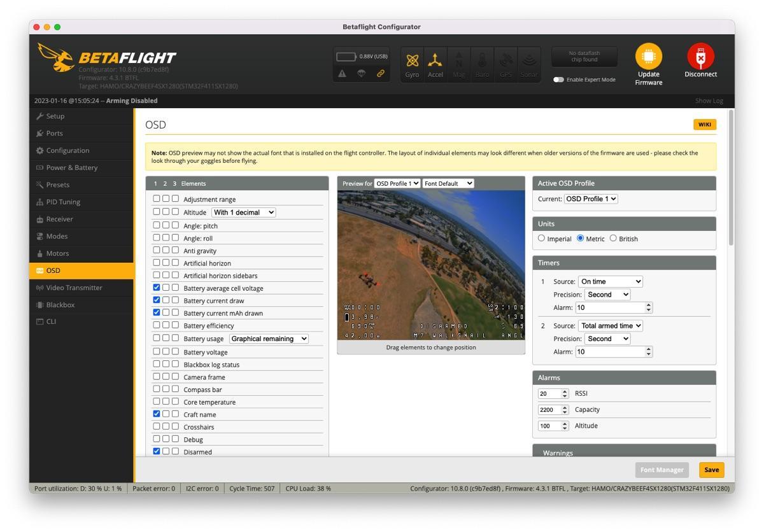
Task: Enable Artificial horizon for profile 1
Action: (157, 262)
